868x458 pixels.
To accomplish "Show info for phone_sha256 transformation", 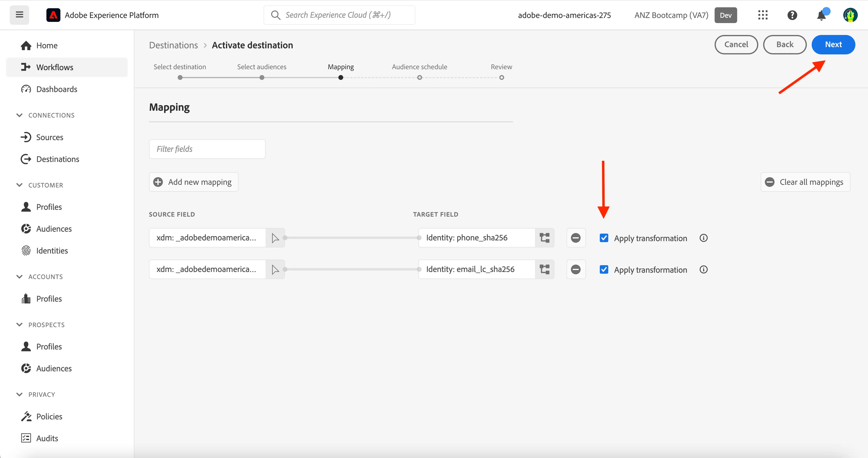I will pyautogui.click(x=704, y=238).
